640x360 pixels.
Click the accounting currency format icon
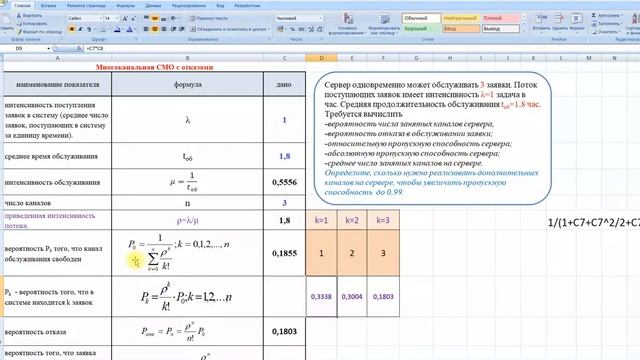tap(281, 29)
